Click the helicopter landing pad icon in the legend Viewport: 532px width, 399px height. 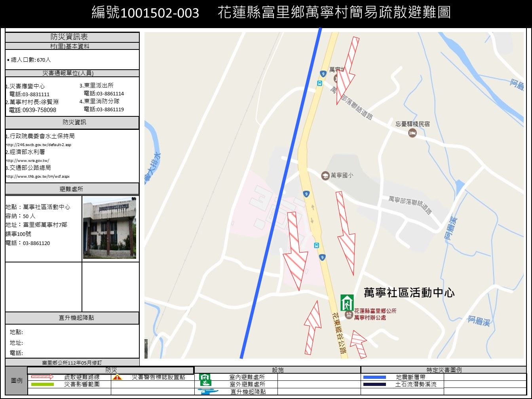(207, 391)
